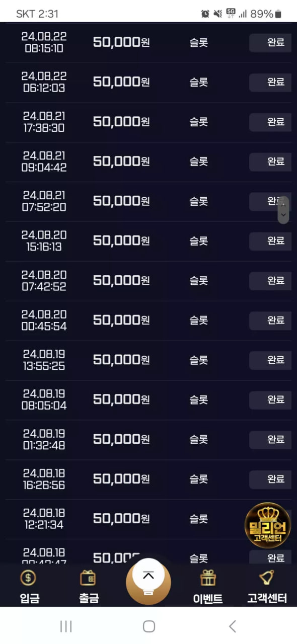Screen dimensions: 297x644
Task: Tap the 24.08.22 06:12:03 date entry
Action: click(x=44, y=82)
